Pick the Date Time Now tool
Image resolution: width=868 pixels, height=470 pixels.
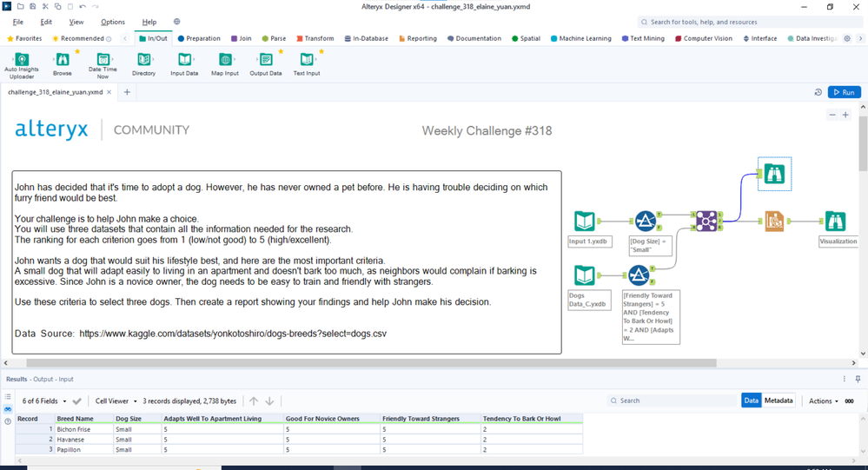(103, 59)
